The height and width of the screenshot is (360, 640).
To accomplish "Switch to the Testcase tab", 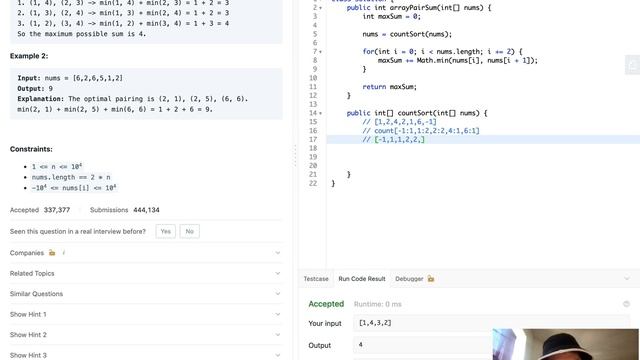I will (316, 279).
